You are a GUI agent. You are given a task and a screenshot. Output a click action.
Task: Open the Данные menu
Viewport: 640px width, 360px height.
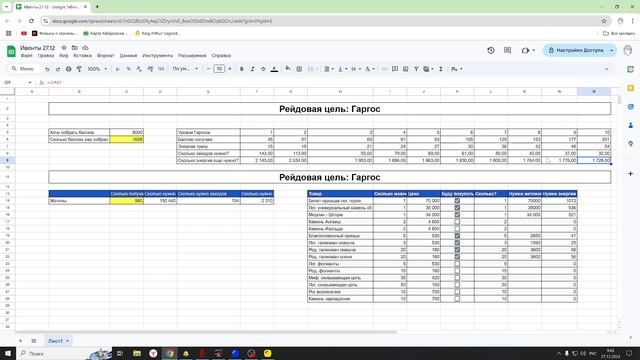point(129,56)
